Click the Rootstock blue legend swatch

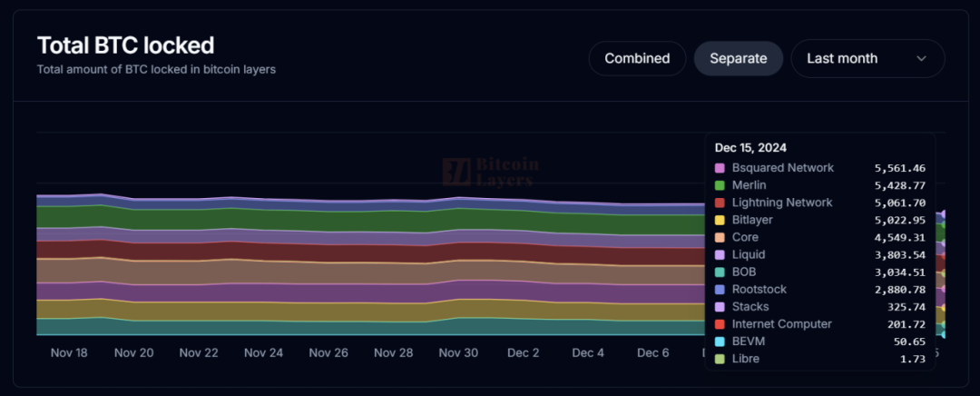[720, 290]
